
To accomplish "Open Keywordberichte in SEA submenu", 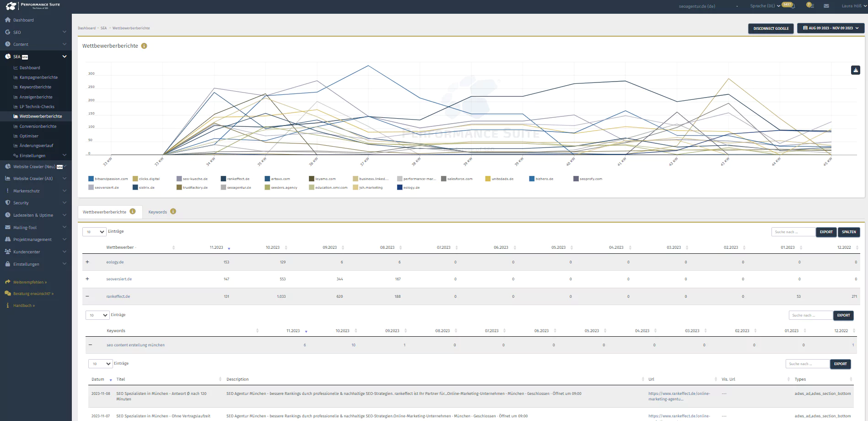I will (x=35, y=87).
